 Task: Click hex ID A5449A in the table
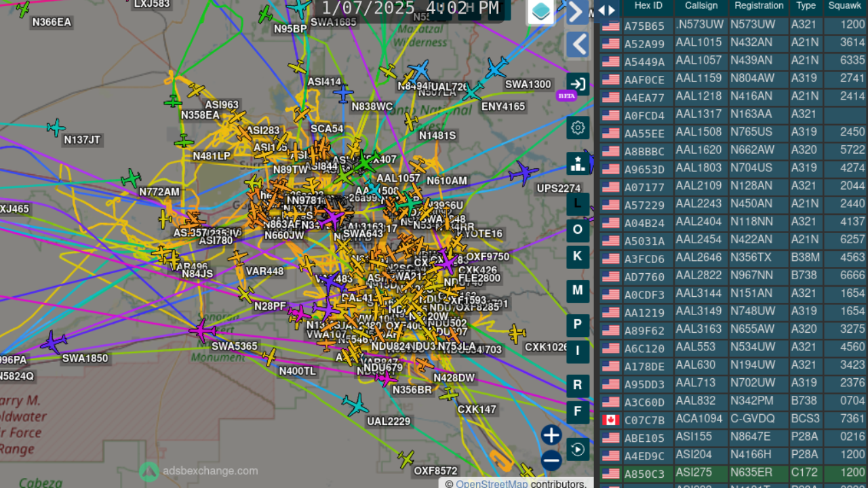click(x=648, y=61)
